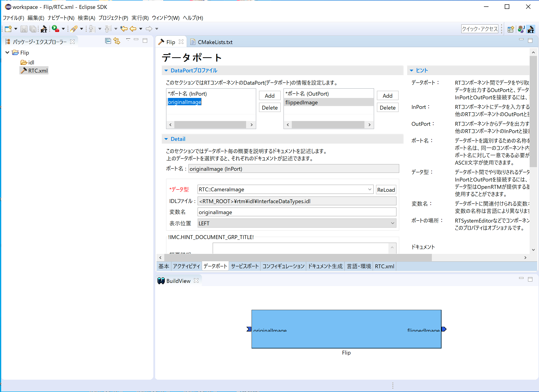This screenshot has width=539, height=392.
Task: Click the flippedImage OutPort marker in BuildView
Action: pos(444,329)
